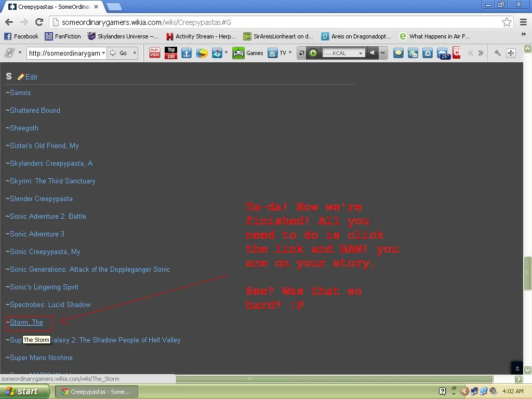The width and height of the screenshot is (532, 399).
Task: Click the vertical scrollbar thumb
Action: 527,273
